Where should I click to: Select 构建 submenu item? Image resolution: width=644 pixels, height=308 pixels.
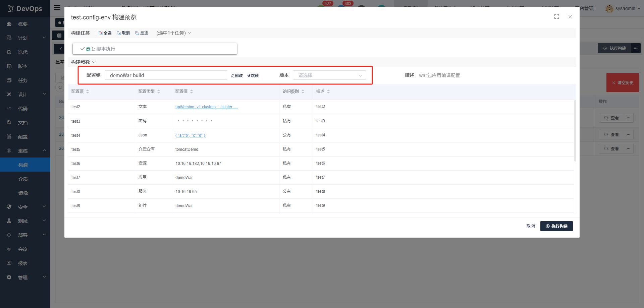point(25,165)
